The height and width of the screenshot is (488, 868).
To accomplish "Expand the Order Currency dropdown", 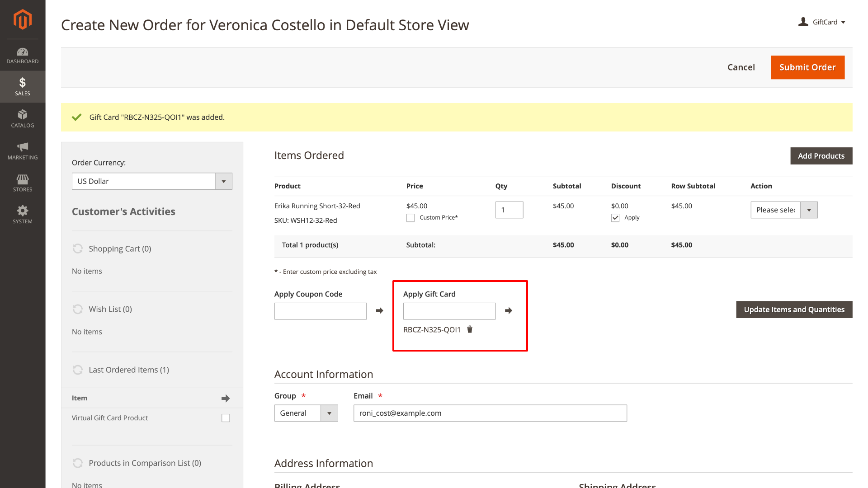I will click(224, 181).
